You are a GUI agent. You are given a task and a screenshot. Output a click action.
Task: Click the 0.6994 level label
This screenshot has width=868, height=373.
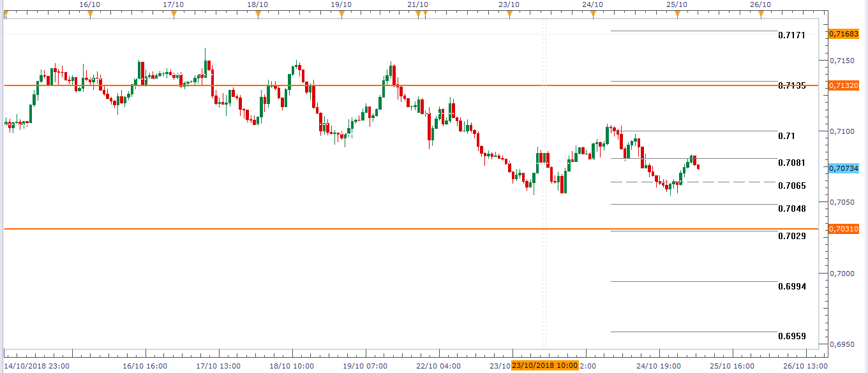click(791, 286)
